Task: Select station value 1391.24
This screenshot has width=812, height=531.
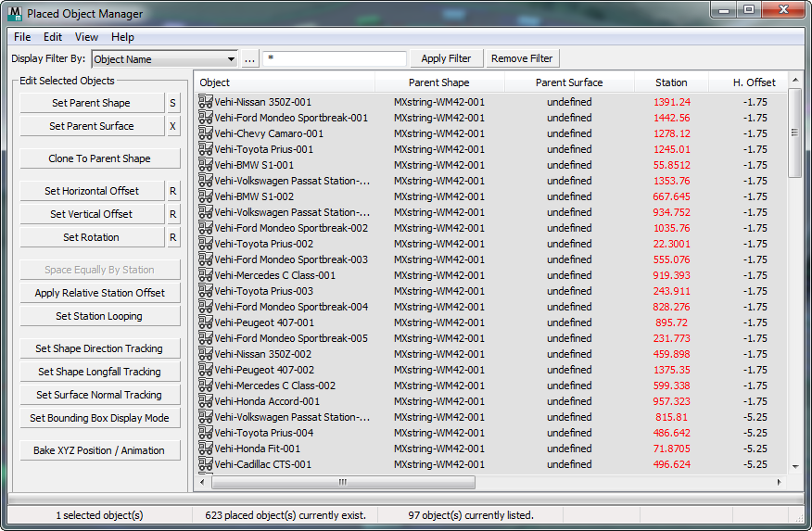Action: (672, 102)
